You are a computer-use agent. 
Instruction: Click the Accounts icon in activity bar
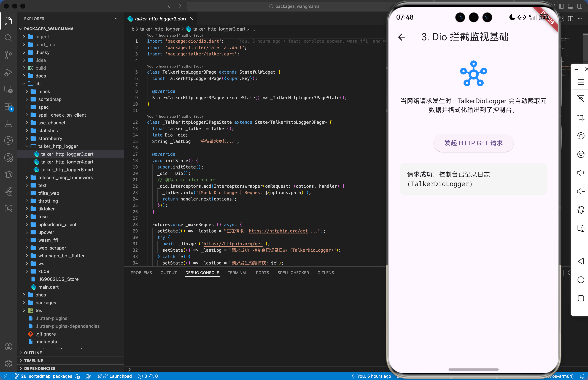(8, 346)
